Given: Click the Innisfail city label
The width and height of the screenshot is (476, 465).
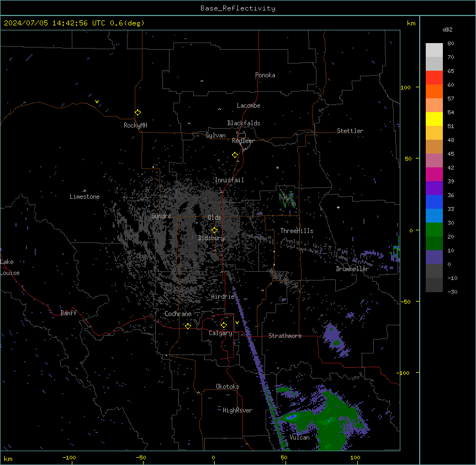Looking at the screenshot, I should [229, 180].
